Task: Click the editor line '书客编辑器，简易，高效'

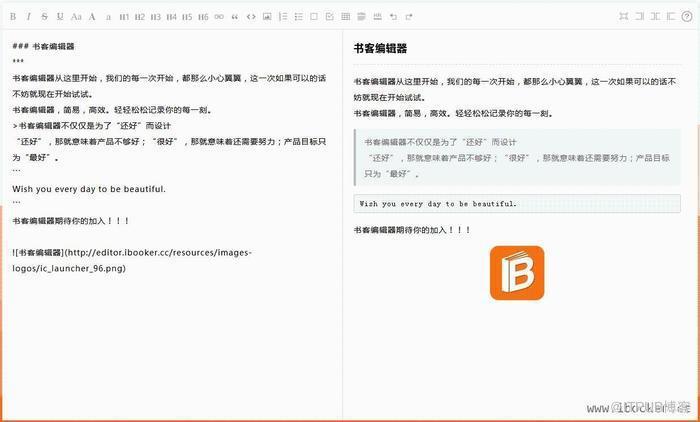Action: tap(112, 110)
